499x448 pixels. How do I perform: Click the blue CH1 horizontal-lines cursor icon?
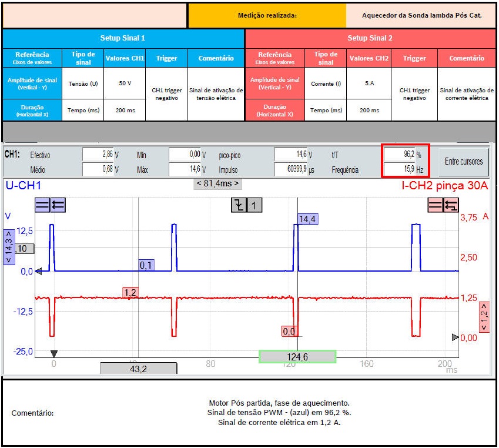coord(42,205)
